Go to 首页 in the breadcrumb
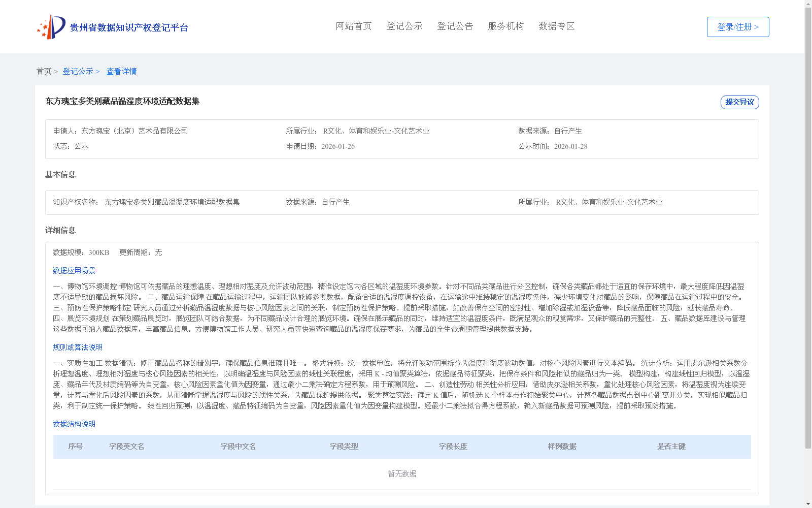812x508 pixels. tap(44, 71)
